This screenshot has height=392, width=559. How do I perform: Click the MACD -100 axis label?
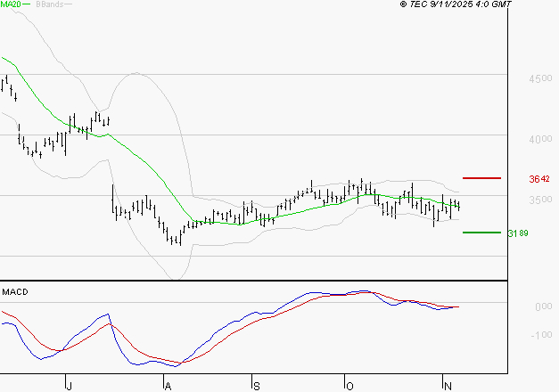pos(541,335)
